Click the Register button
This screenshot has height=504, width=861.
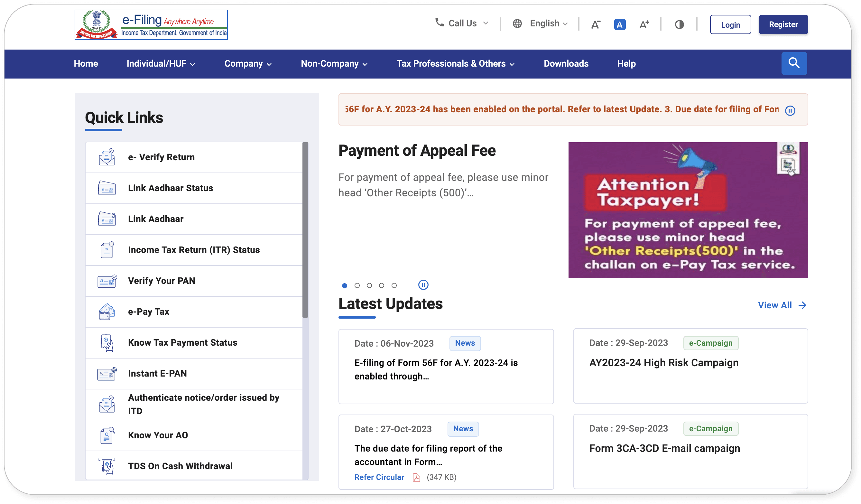click(x=783, y=24)
